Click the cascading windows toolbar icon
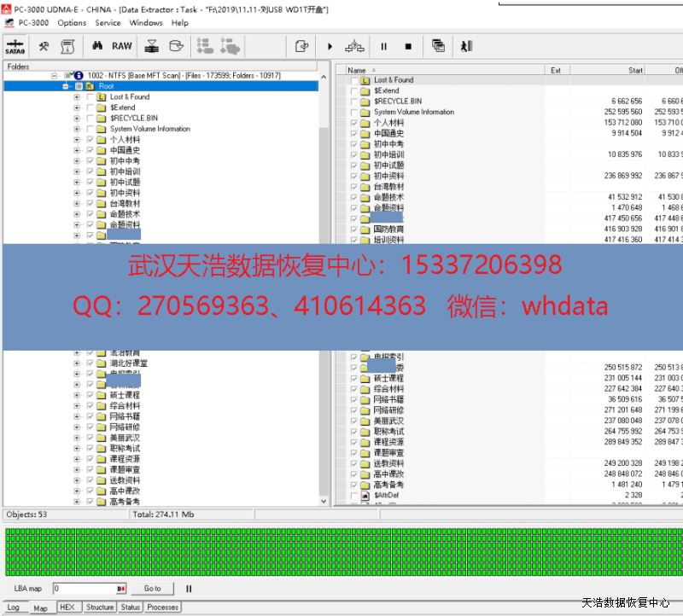The height and width of the screenshot is (616, 683). (x=438, y=46)
